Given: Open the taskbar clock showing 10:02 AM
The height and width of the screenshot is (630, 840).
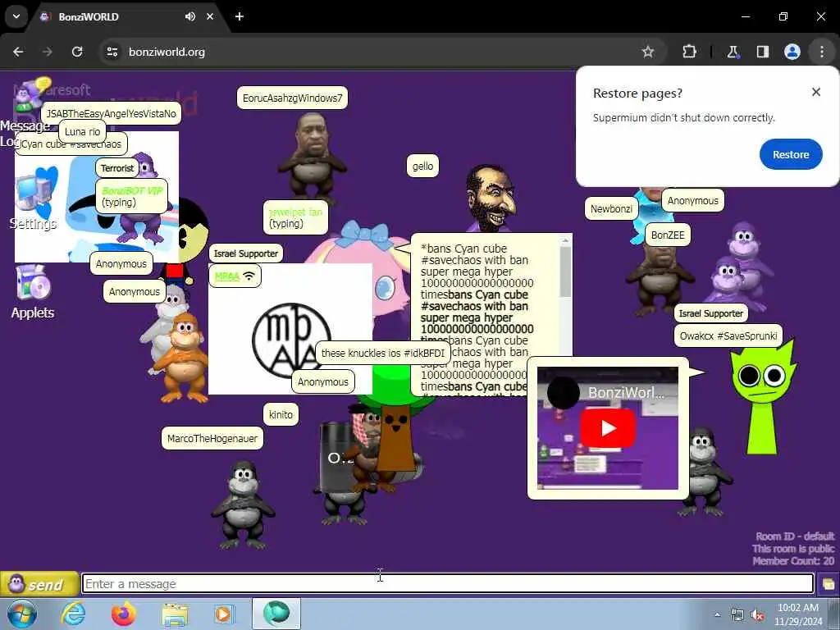Looking at the screenshot, I should tap(798, 614).
